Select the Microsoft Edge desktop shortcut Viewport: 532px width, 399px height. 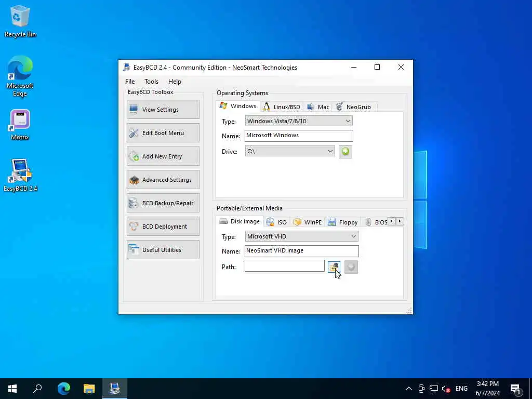[x=20, y=76]
